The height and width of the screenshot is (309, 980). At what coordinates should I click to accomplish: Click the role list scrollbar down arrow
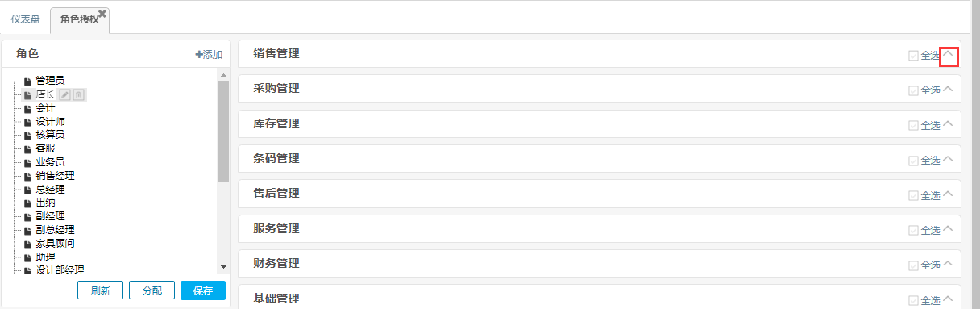(223, 267)
